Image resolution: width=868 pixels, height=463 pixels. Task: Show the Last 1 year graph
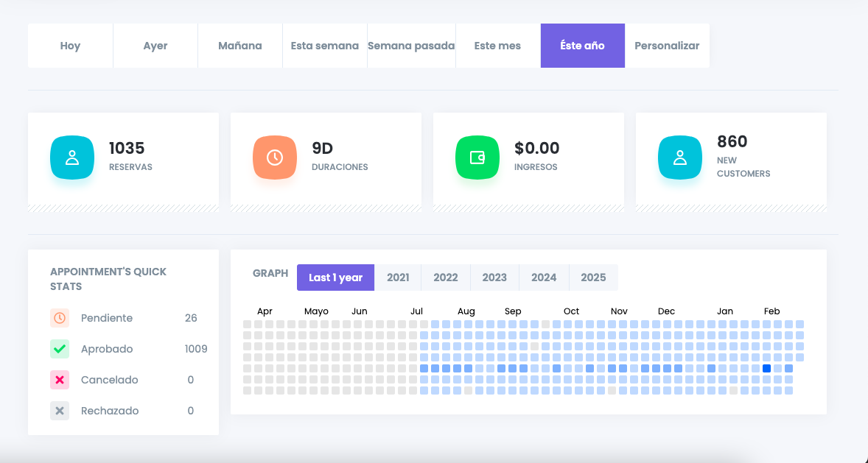(335, 278)
